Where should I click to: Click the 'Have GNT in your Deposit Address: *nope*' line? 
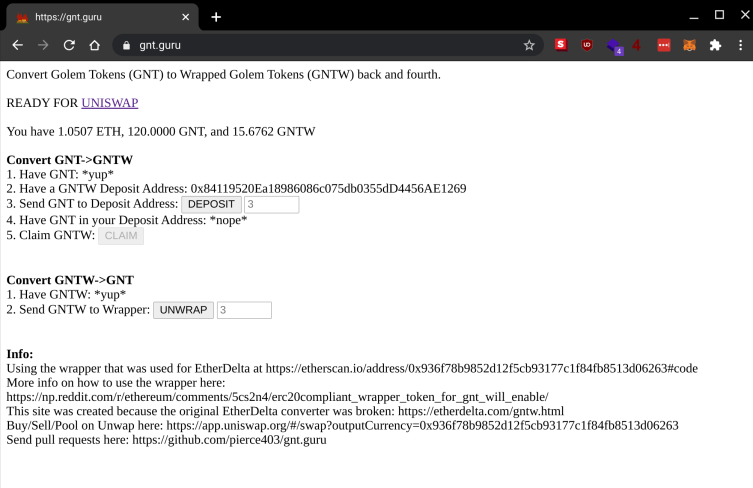(x=127, y=220)
